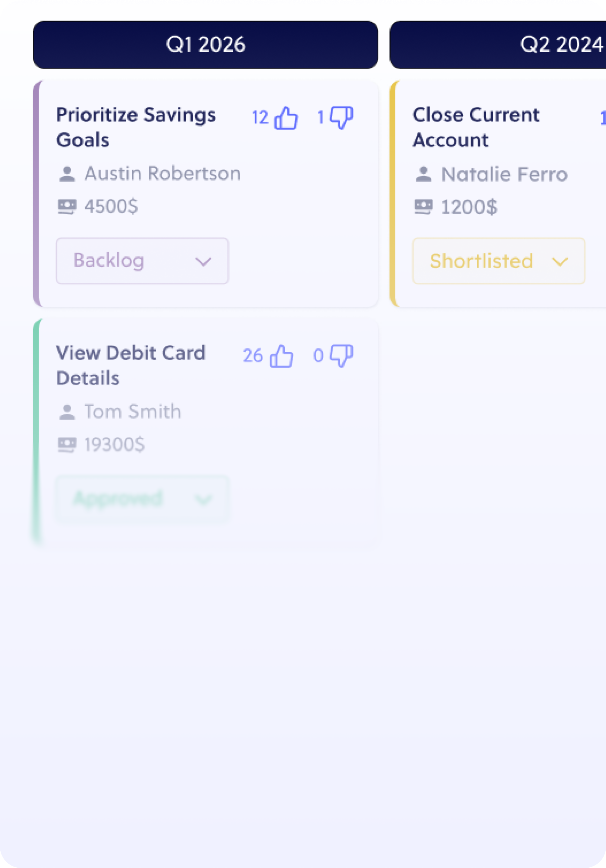Screen dimensions: 606x868
Task: Click thumbs down on View Debit Card Details
Action: coord(341,356)
